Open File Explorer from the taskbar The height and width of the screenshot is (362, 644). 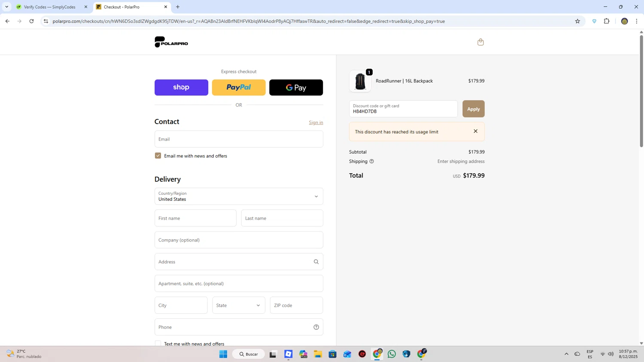[x=318, y=354]
